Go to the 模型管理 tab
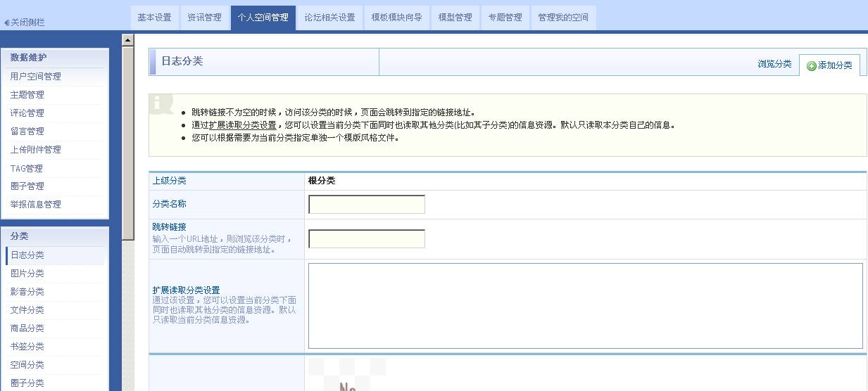 pos(455,18)
